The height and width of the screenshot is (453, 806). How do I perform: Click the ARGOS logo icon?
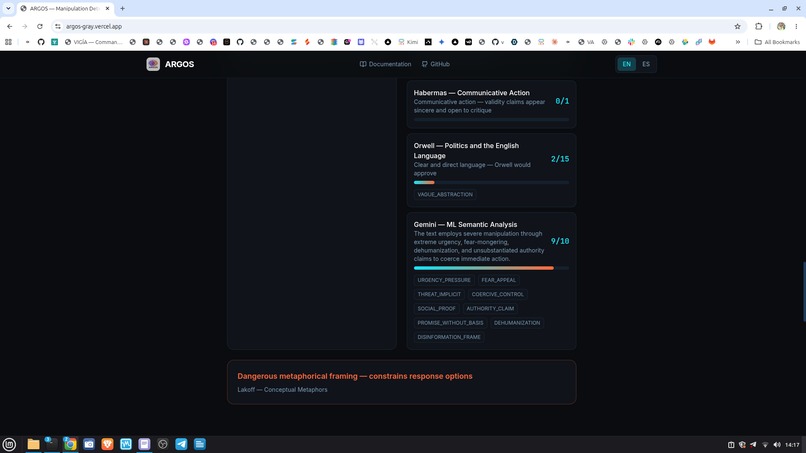[153, 64]
